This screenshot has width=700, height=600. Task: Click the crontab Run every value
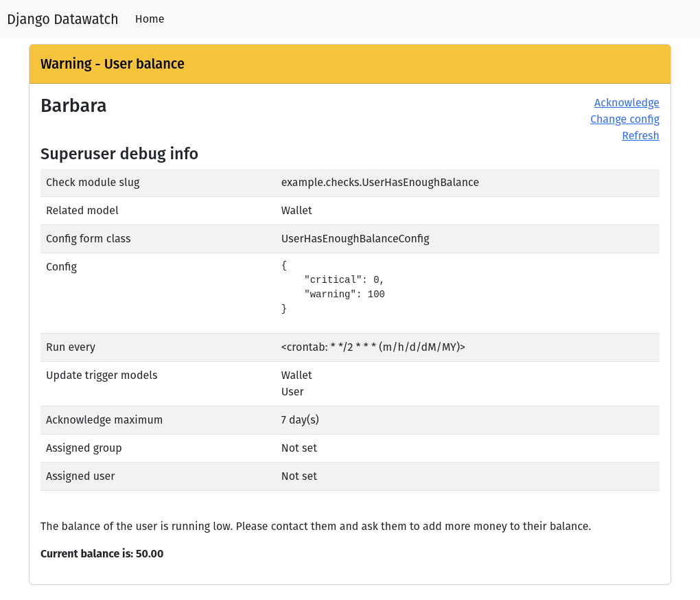coord(373,347)
